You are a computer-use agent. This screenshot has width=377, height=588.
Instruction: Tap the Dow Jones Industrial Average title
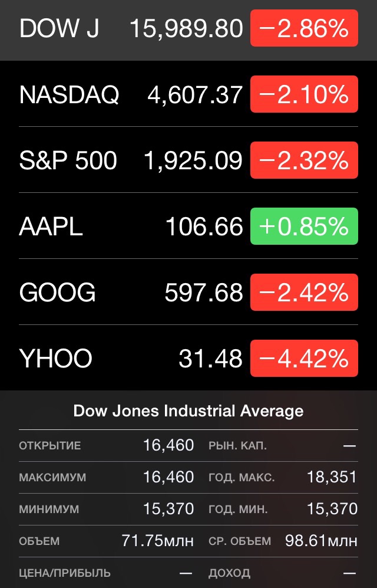coord(188,411)
